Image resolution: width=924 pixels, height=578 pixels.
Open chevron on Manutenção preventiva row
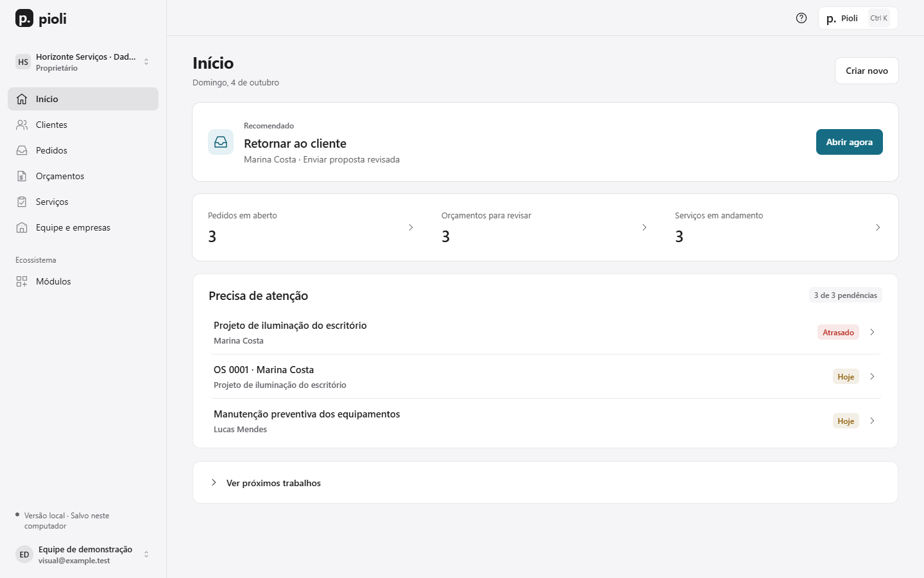[x=872, y=421]
